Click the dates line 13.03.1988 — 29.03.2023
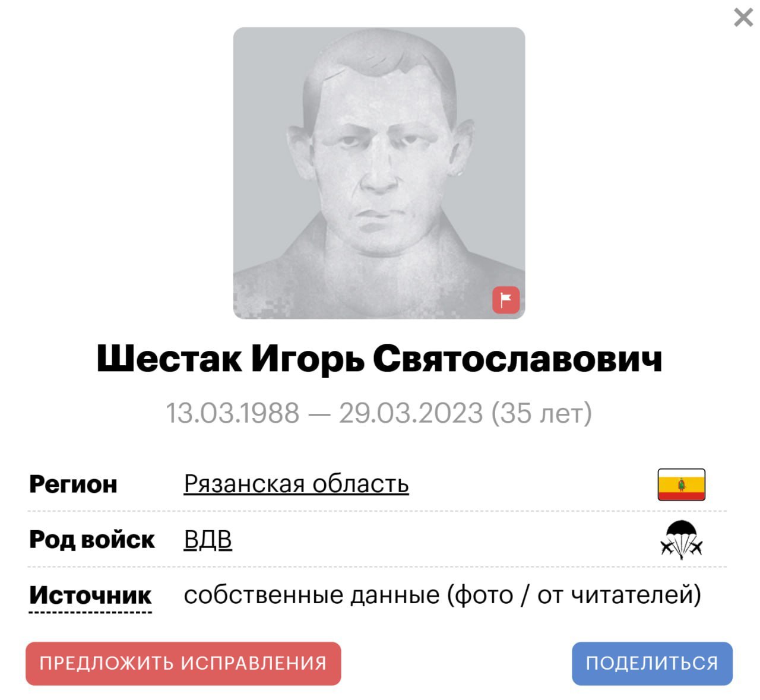This screenshot has width=760, height=700. click(x=324, y=413)
